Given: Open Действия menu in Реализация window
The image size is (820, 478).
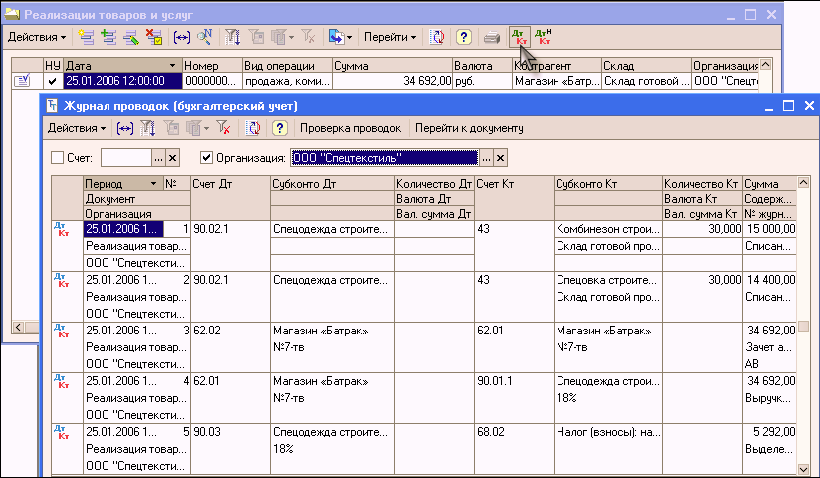Looking at the screenshot, I should 37,37.
